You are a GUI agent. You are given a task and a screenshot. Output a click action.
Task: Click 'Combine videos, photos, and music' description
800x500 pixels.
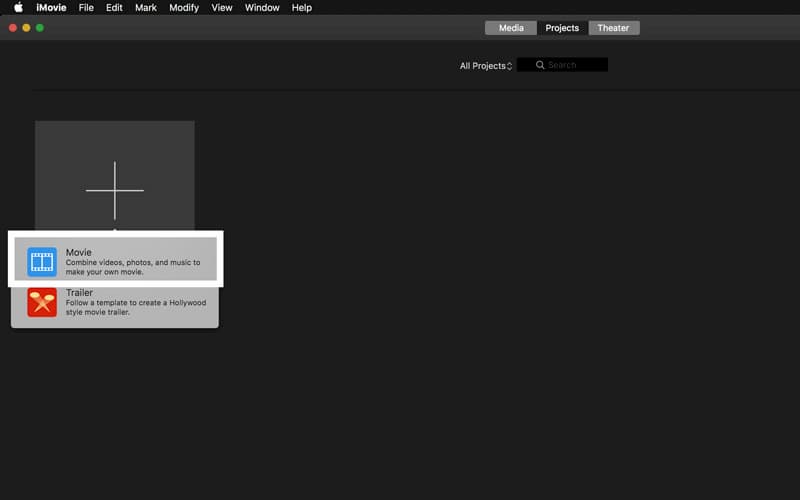[133, 267]
